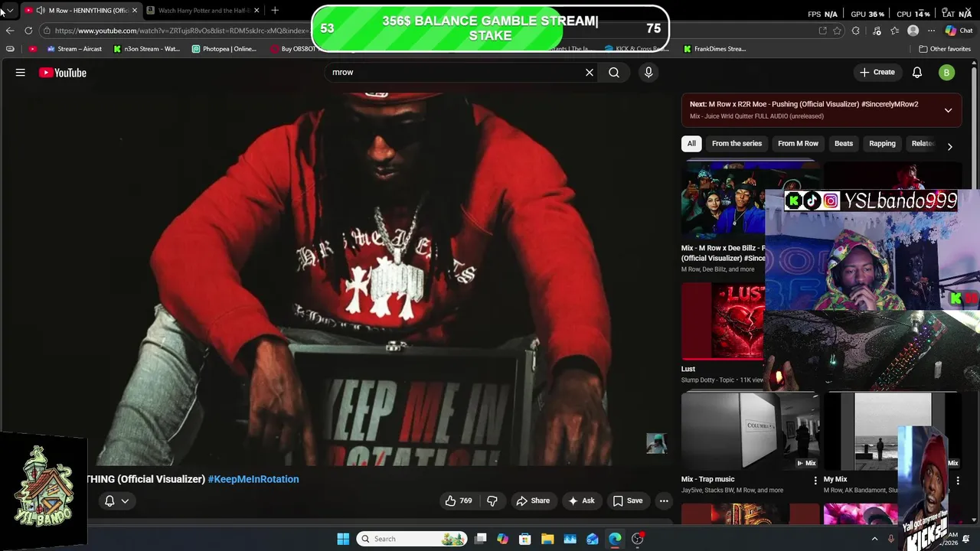This screenshot has width=980, height=551.
Task: Click the Share button under video
Action: tap(533, 500)
